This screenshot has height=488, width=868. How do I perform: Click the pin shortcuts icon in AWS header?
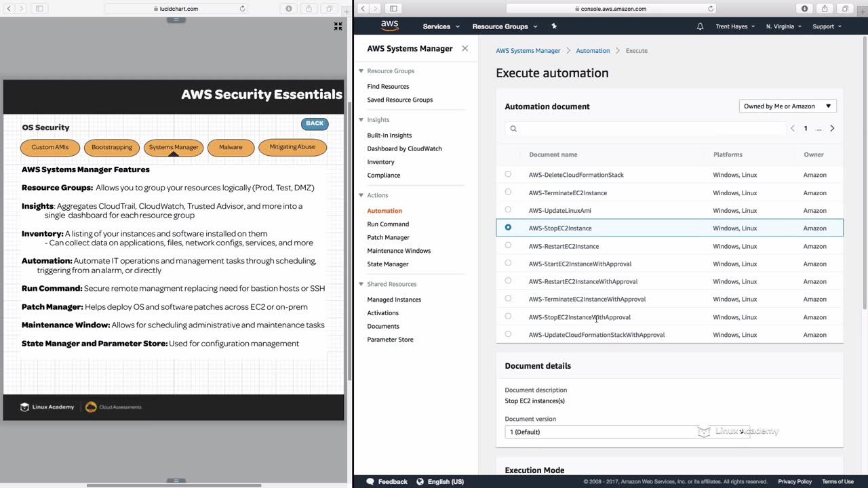(x=554, y=26)
